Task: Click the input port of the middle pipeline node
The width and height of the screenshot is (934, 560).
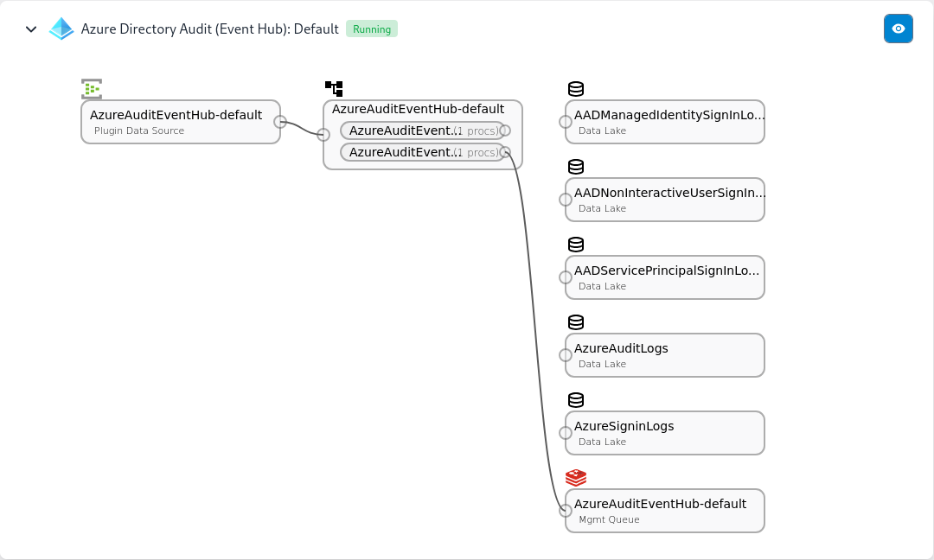Action: pyautogui.click(x=323, y=135)
